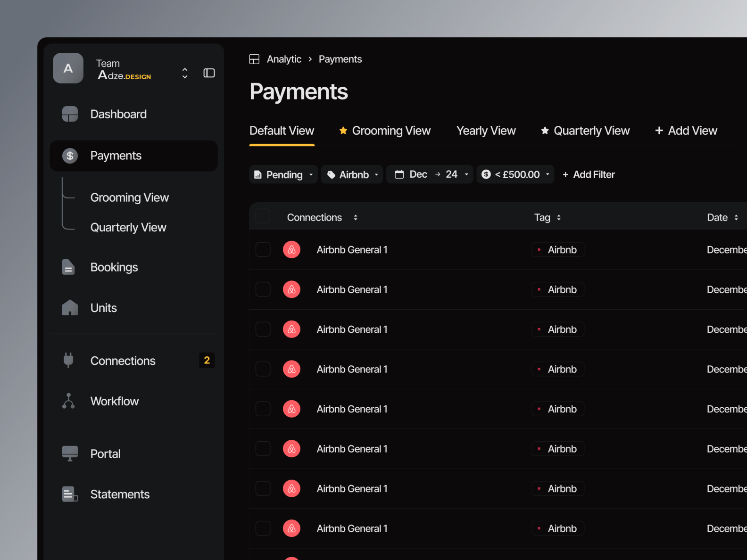This screenshot has height=560, width=747.
Task: Open the Pending status filter dropdown
Action: click(x=283, y=174)
